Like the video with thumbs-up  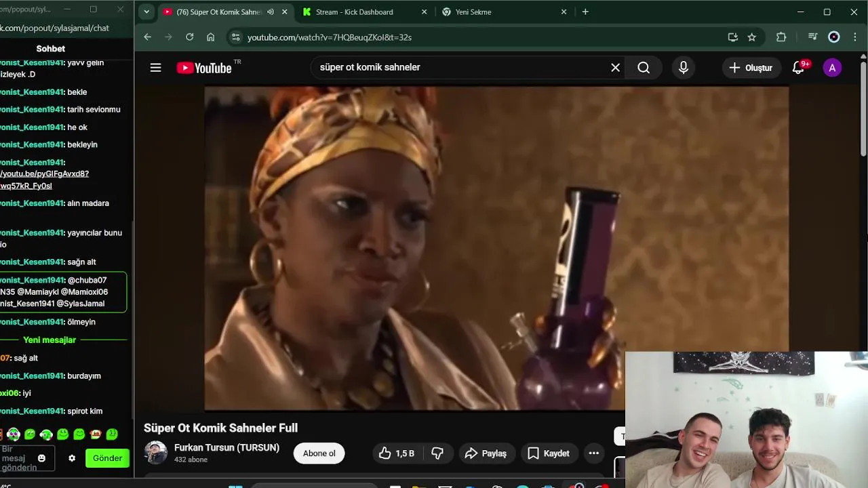(x=397, y=453)
